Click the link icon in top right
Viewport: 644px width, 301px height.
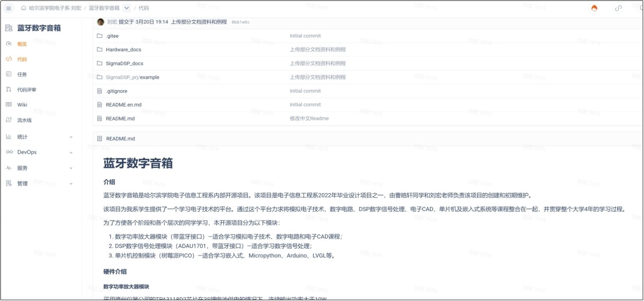point(618,8)
